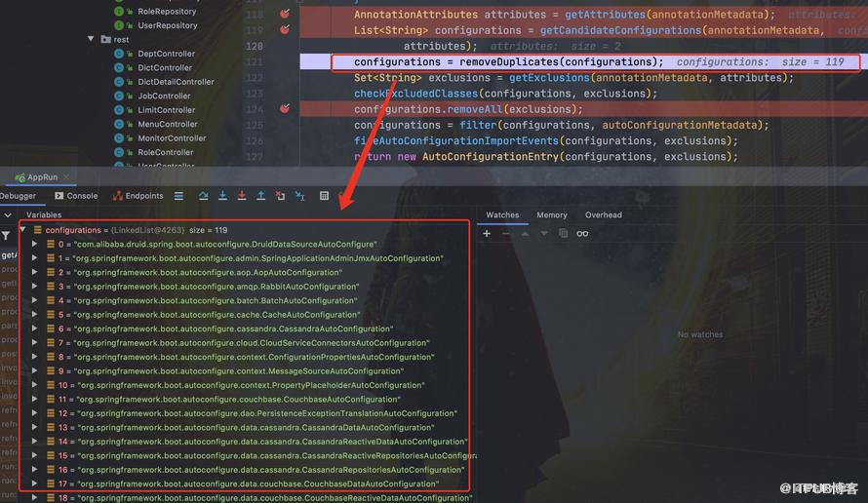Expand element 17 CouchbaseDataAutoConfiguration

(x=34, y=484)
